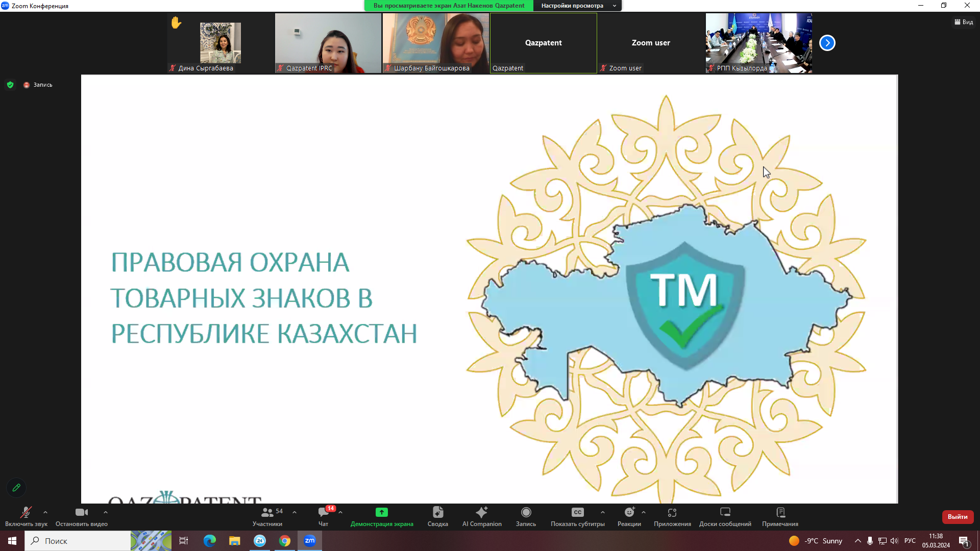The width and height of the screenshot is (980, 551).
Task: Open the Reactions menu icon
Action: tap(629, 516)
